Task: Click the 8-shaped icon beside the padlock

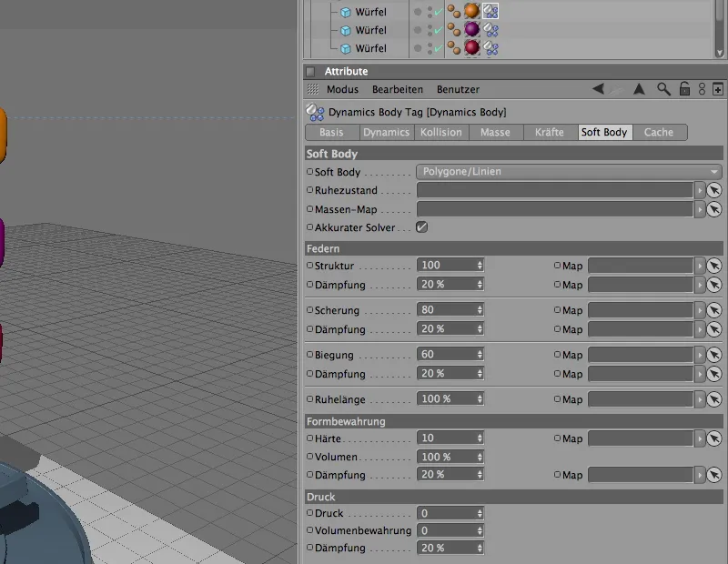Action: (x=702, y=88)
